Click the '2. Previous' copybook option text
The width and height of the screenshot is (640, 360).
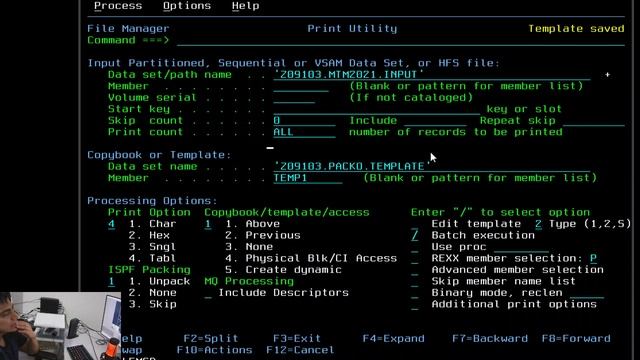tap(263, 235)
